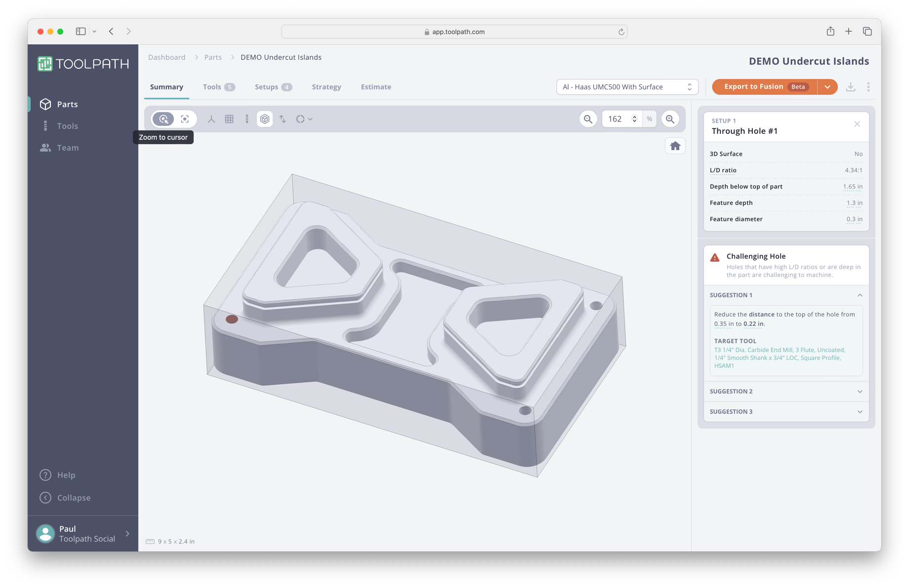The height and width of the screenshot is (588, 909).
Task: Open the rotate options chevron in toolbar
Action: point(310,118)
